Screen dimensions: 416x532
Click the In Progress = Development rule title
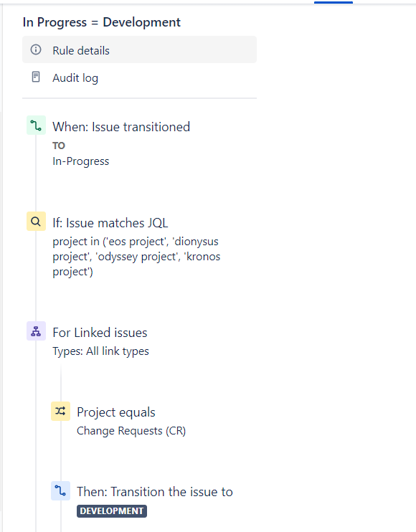(x=101, y=22)
